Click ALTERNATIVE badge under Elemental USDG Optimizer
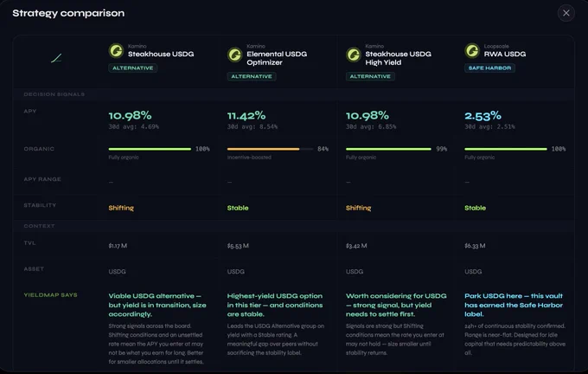The image size is (588, 374). point(252,76)
